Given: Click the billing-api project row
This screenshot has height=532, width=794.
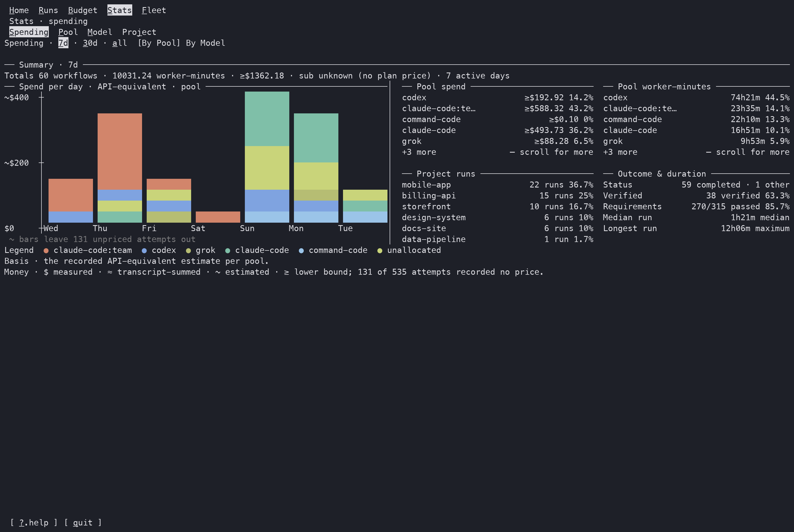Looking at the screenshot, I should pyautogui.click(x=498, y=196).
